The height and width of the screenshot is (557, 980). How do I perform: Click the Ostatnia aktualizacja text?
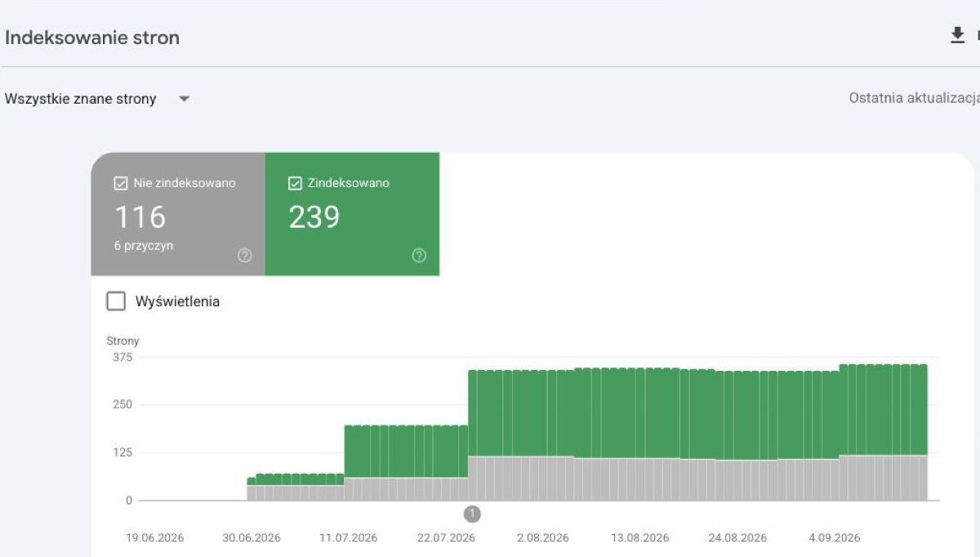(x=914, y=98)
